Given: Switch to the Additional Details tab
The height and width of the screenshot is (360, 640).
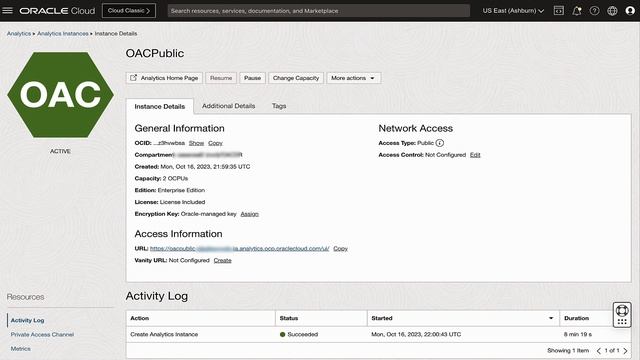Looking at the screenshot, I should click(x=229, y=106).
